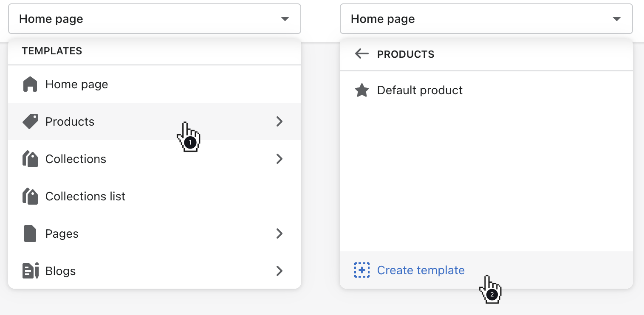Click the dashed-plus icon beside Create template
The width and height of the screenshot is (644, 315).
362,270
